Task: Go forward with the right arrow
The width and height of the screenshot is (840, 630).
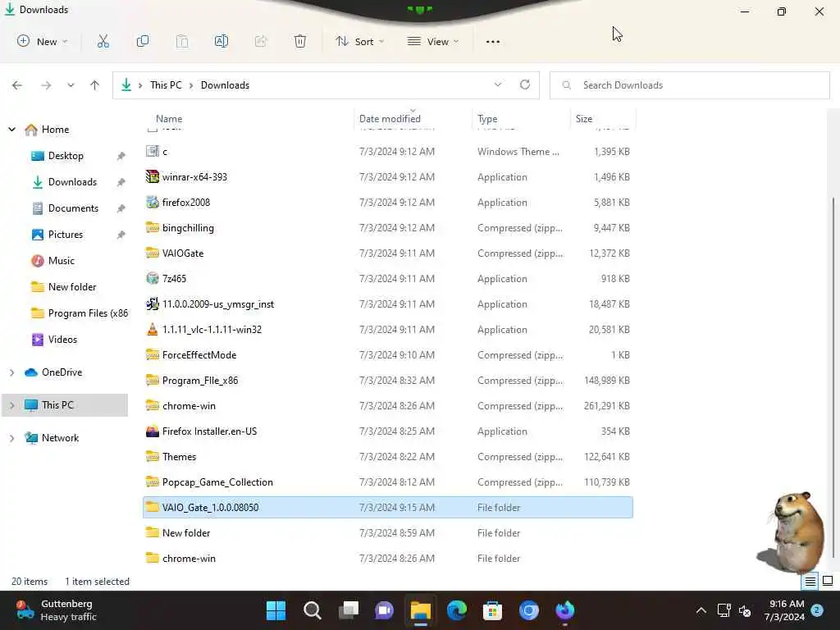Action: click(46, 85)
